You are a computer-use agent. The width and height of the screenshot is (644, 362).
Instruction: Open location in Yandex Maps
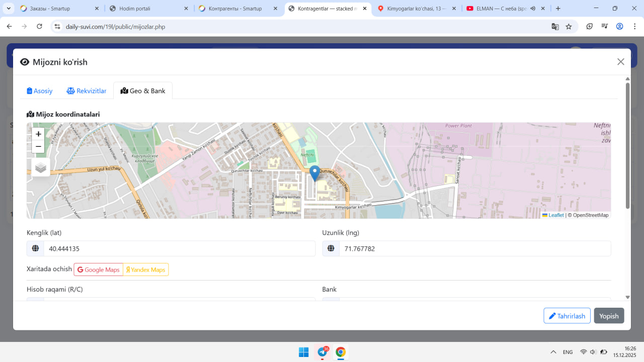pyautogui.click(x=146, y=270)
